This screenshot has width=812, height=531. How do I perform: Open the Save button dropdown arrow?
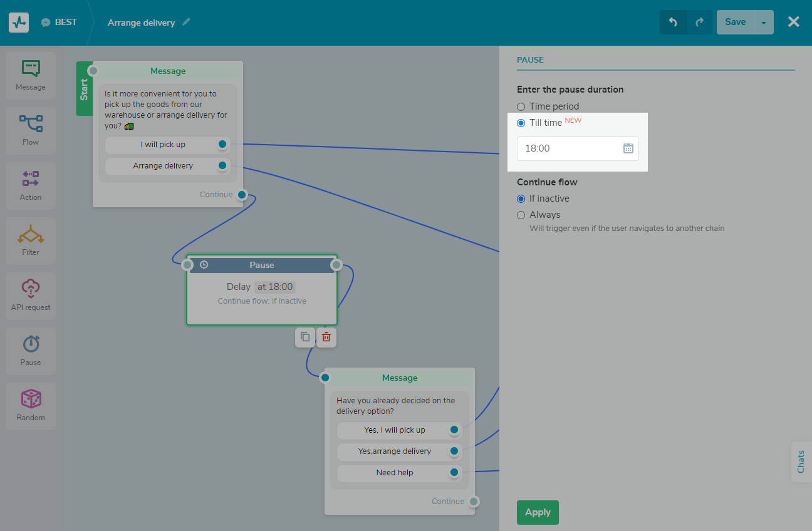point(763,23)
